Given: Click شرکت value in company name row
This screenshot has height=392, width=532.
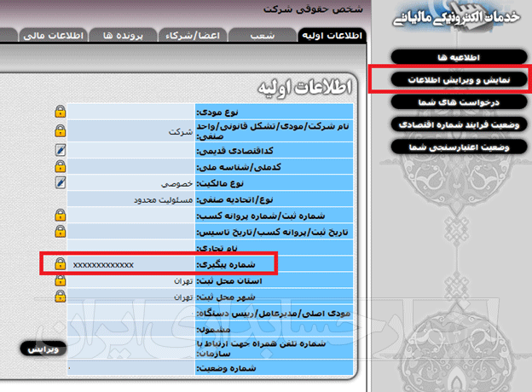Looking at the screenshot, I should coord(181,131).
